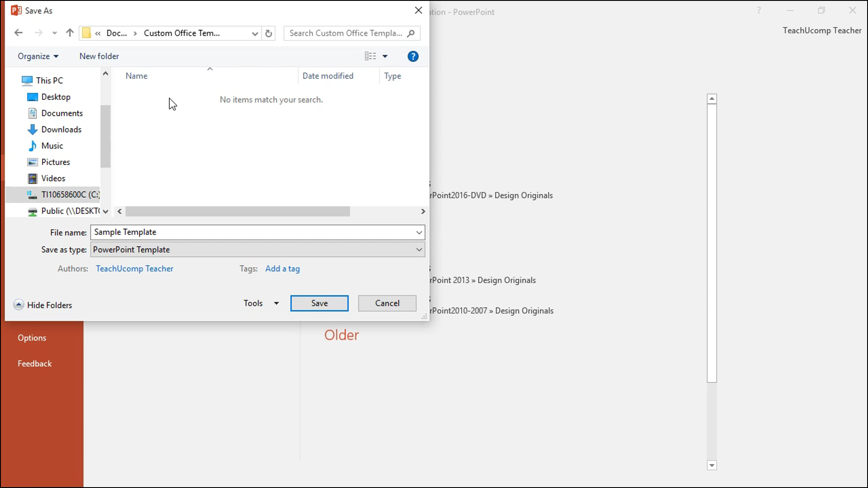Select 'Desktop' in folder tree

(x=56, y=97)
